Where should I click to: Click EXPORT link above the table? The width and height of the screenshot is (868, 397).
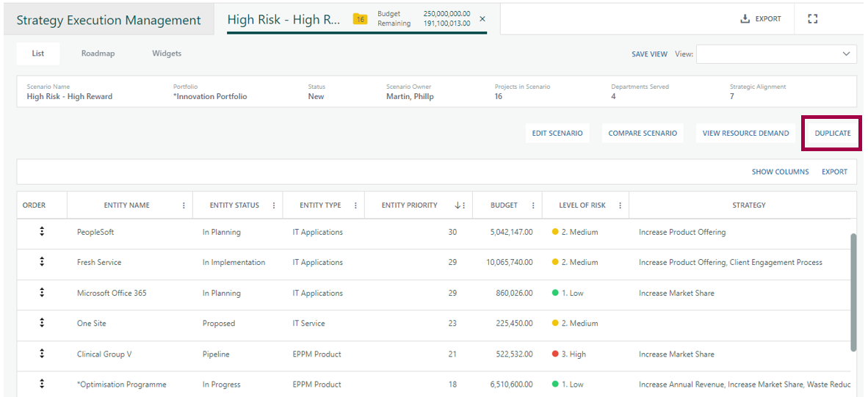point(834,172)
